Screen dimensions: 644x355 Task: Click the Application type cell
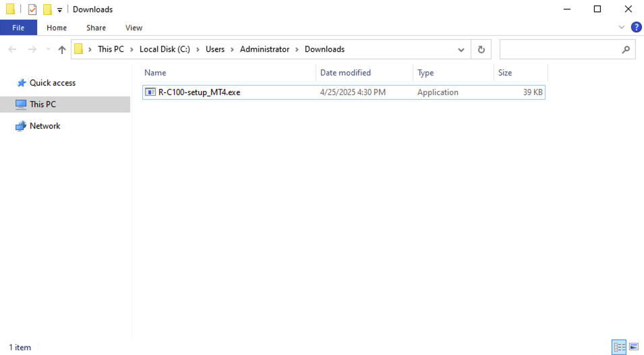438,92
